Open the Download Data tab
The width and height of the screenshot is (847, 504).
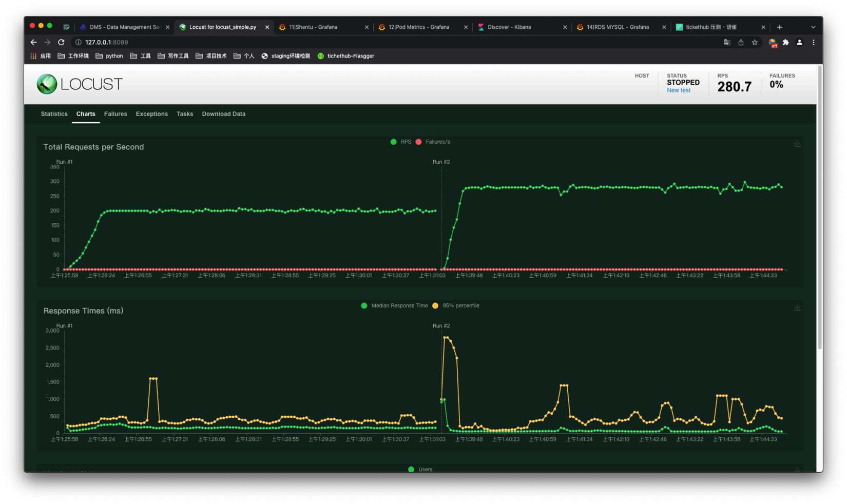(224, 114)
